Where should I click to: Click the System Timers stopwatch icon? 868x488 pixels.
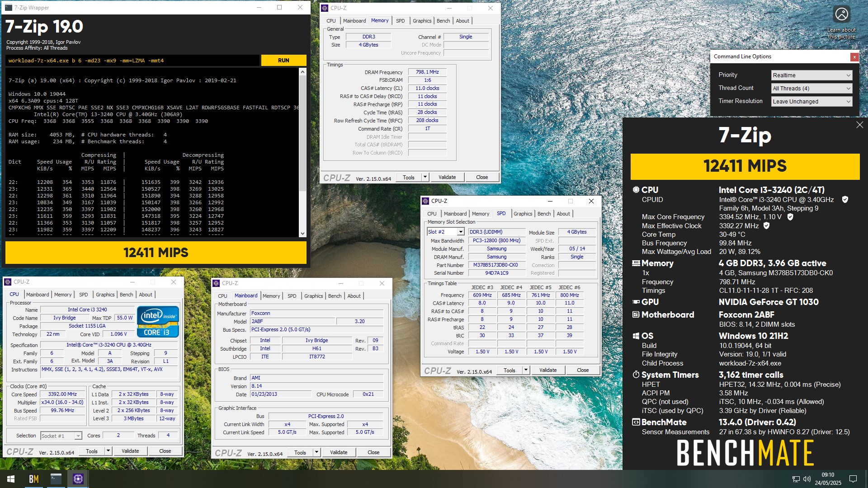(636, 375)
